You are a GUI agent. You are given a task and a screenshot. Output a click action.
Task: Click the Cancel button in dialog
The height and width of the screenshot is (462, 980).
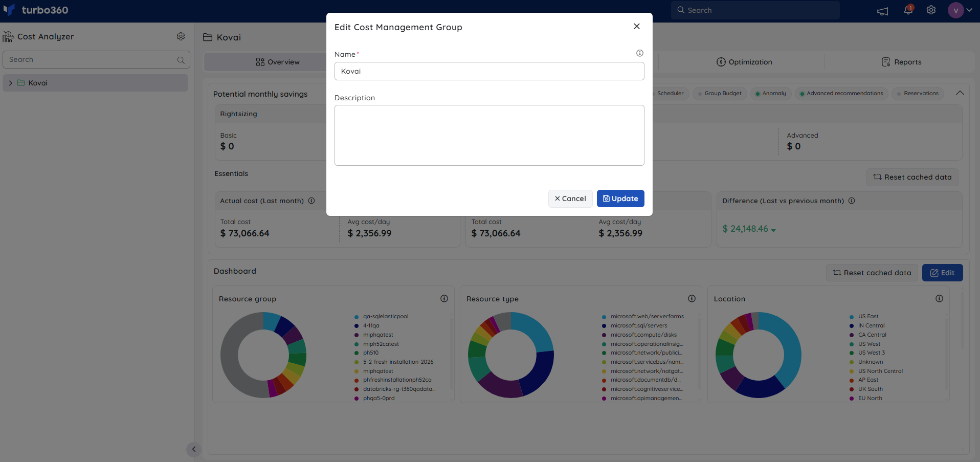click(570, 199)
